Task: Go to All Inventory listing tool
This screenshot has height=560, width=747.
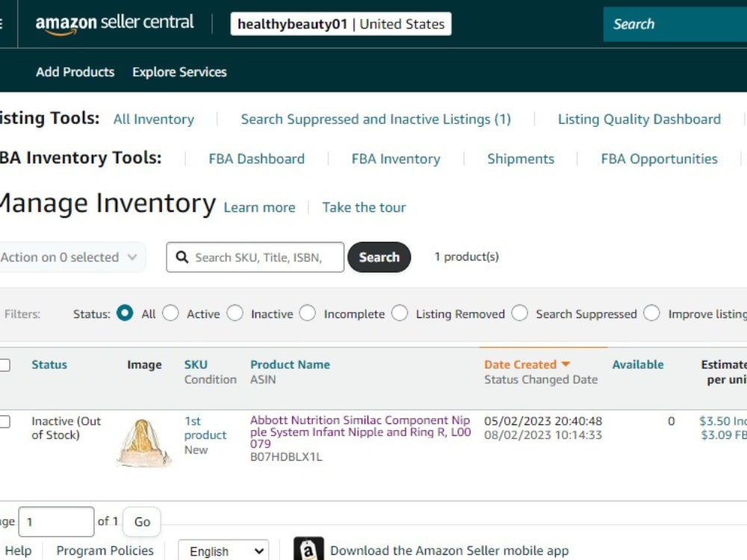Action: pos(154,119)
